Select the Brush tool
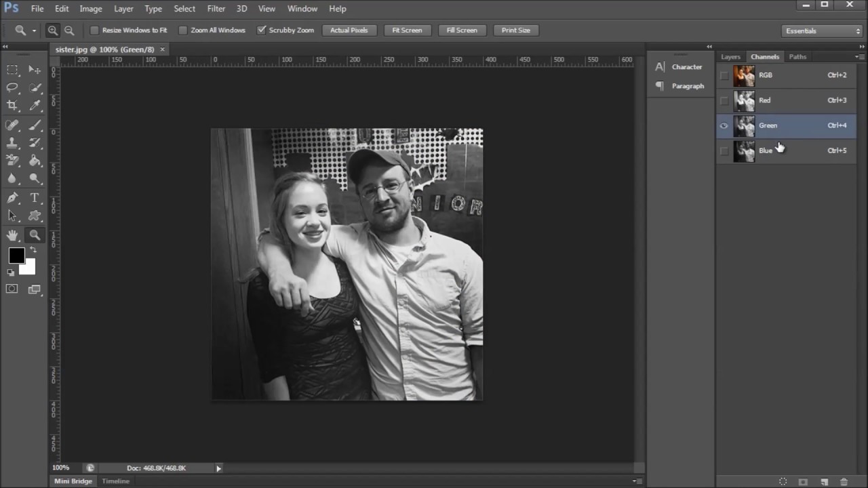This screenshot has width=868, height=488. (x=35, y=125)
